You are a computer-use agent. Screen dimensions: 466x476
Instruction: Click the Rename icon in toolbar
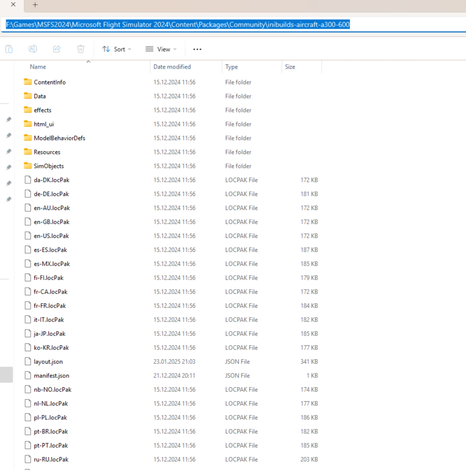pyautogui.click(x=32, y=49)
